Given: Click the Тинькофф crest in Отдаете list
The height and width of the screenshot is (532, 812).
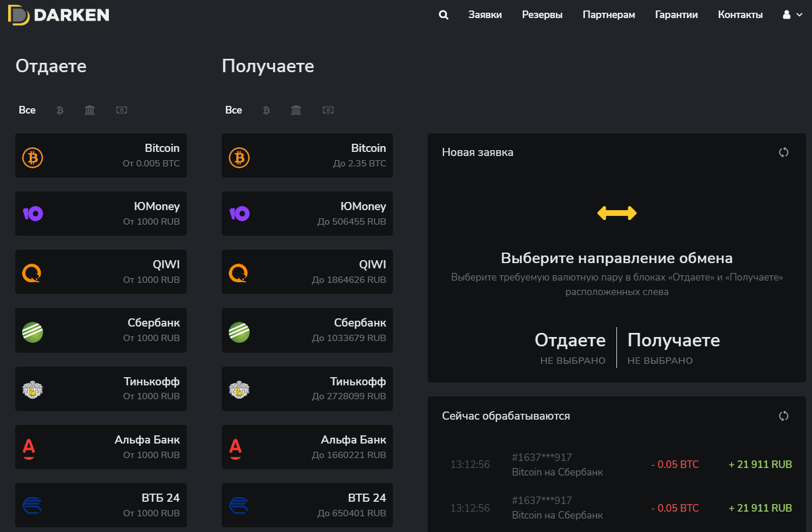Looking at the screenshot, I should pos(33,389).
